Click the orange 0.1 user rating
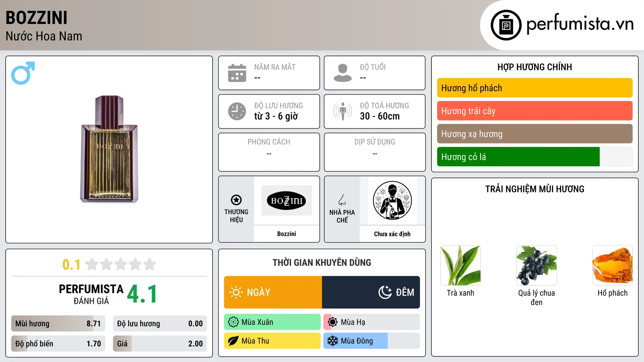The height and width of the screenshot is (362, 644). pos(71,265)
